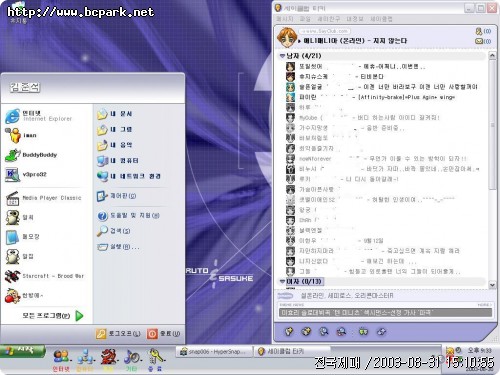This screenshot has width=500, height=375.
Task: Expand 모든 프로그램 (All Programs) arrow
Action: click(x=79, y=316)
